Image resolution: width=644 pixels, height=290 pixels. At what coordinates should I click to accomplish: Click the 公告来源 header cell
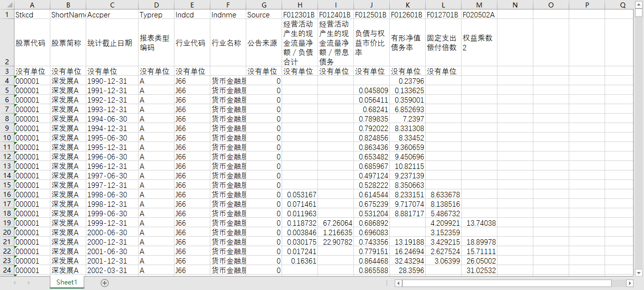pyautogui.click(x=264, y=43)
